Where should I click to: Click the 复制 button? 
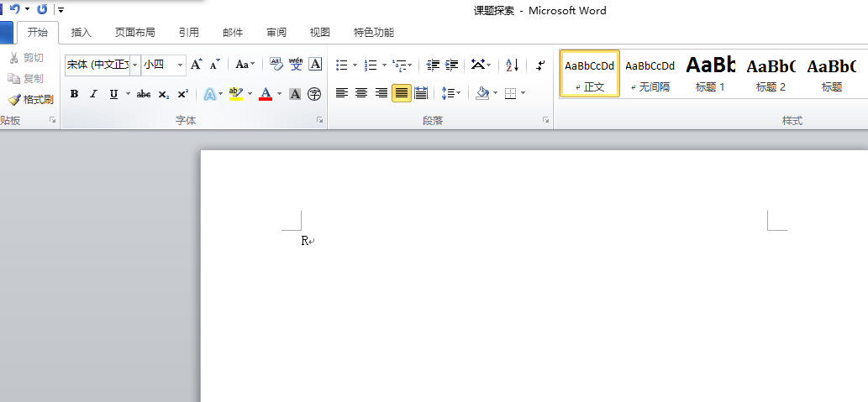[x=26, y=79]
